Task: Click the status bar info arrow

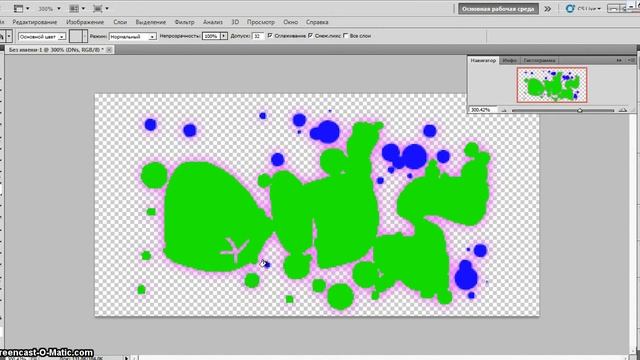Action: point(126,358)
